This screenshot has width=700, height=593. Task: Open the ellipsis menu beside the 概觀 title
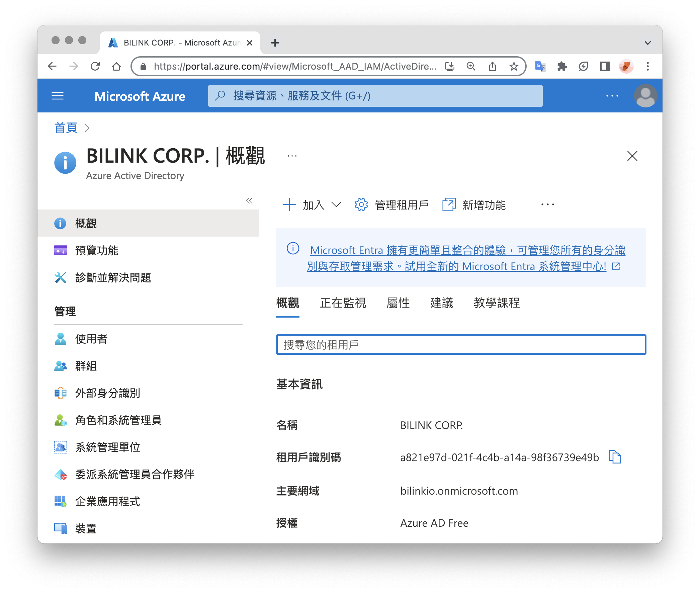click(x=292, y=156)
